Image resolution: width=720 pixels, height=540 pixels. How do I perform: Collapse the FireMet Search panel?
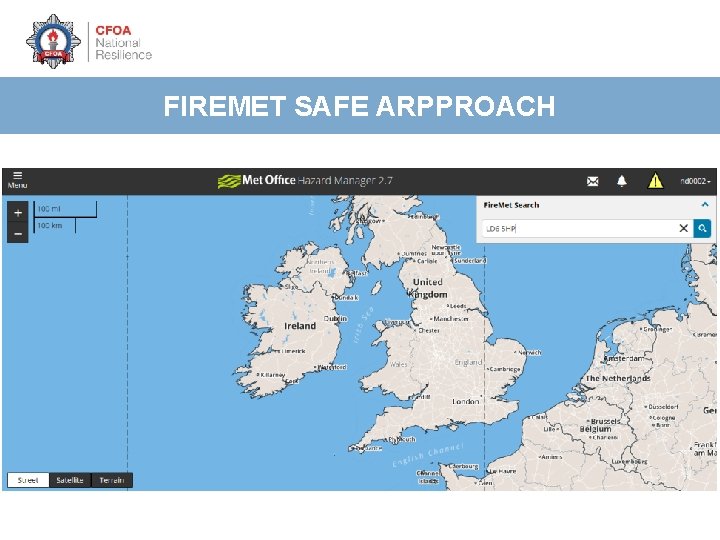705,205
